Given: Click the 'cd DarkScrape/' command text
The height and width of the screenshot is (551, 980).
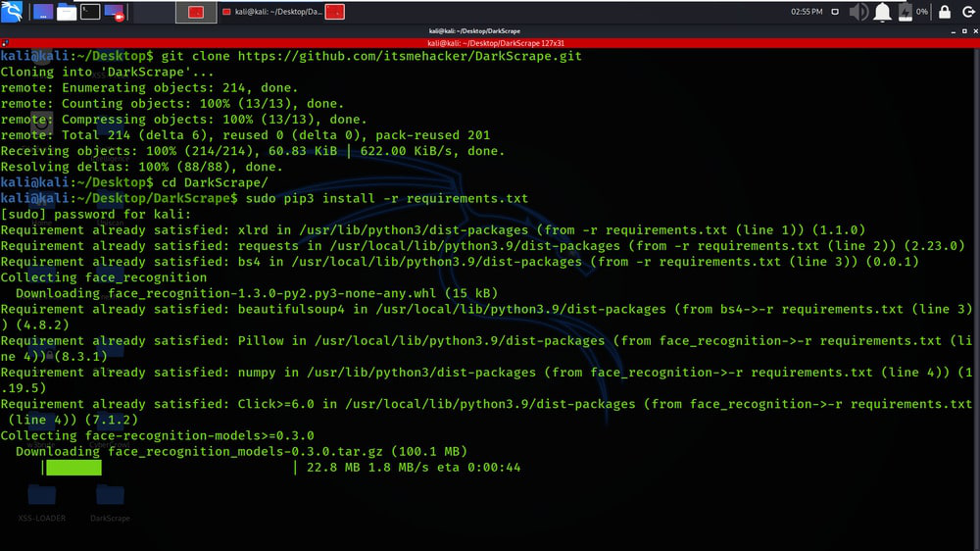Looking at the screenshot, I should coord(215,182).
